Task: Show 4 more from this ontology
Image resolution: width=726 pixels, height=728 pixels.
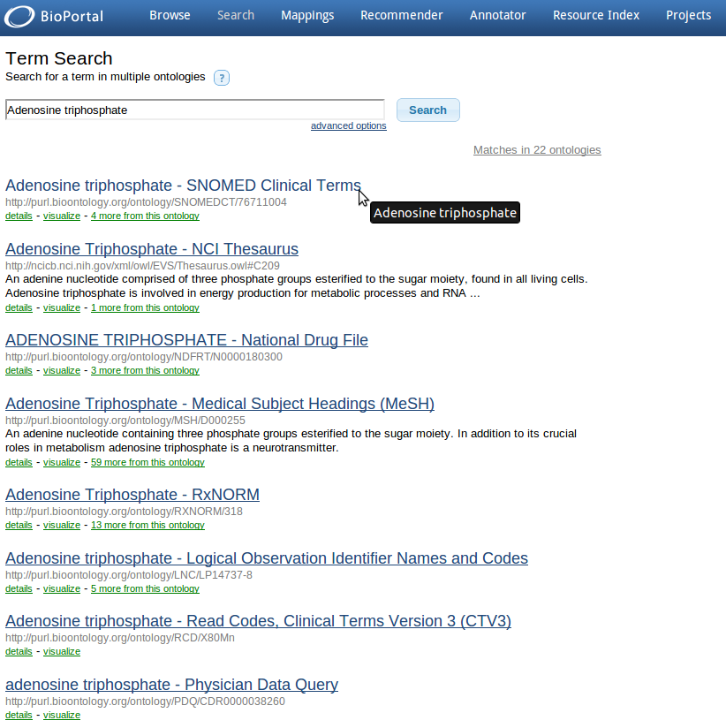Action: click(146, 216)
